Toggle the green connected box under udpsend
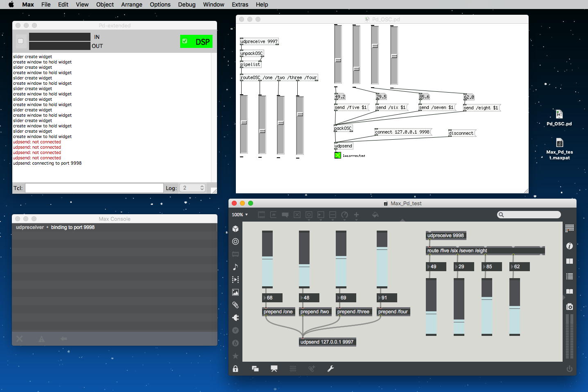Image resolution: width=588 pixels, height=392 pixels. pos(337,155)
